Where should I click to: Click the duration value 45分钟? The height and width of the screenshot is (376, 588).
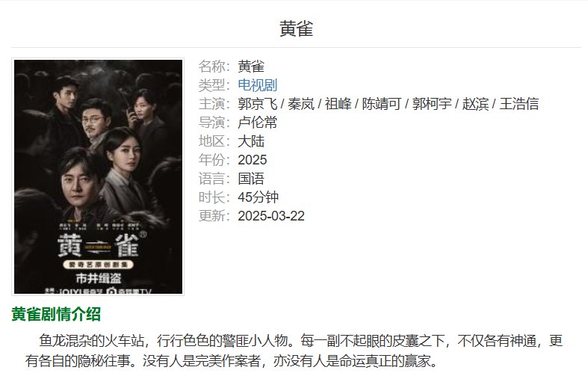(258, 197)
